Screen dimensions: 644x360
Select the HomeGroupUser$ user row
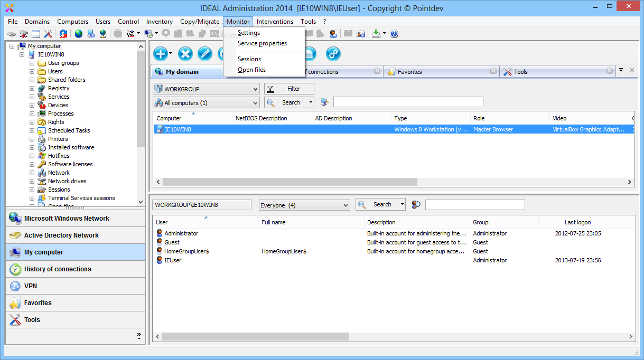point(393,251)
